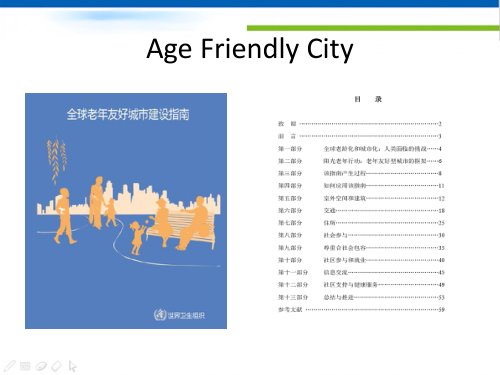Click the 第十一部分 信息交流 contents row

point(361,272)
